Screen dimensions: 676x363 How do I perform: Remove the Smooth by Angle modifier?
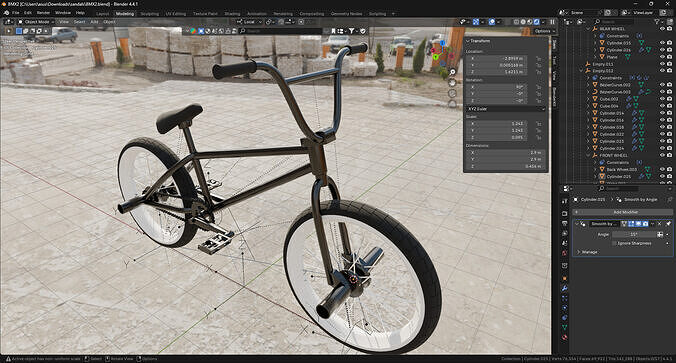pyautogui.click(x=660, y=224)
